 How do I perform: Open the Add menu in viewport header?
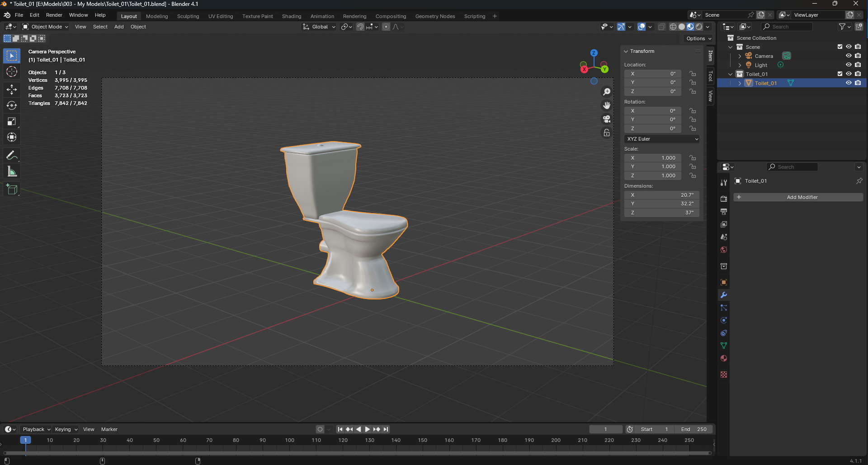[119, 27]
